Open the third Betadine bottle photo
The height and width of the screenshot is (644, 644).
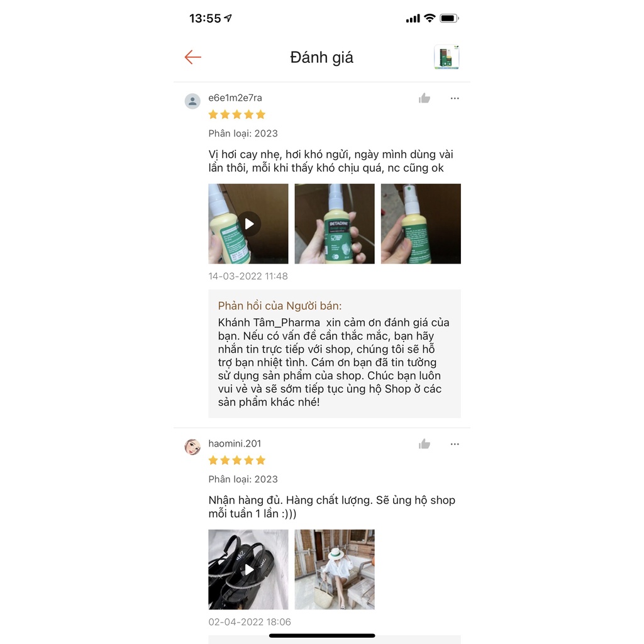tap(421, 224)
